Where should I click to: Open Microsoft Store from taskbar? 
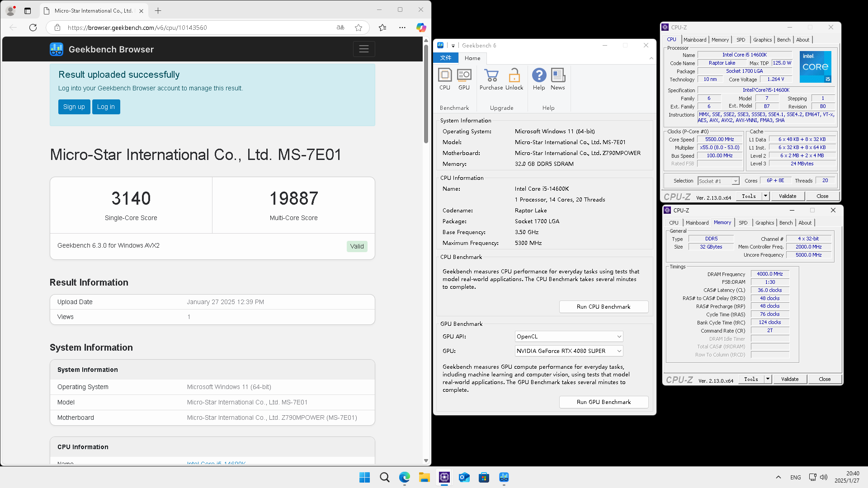click(x=484, y=477)
